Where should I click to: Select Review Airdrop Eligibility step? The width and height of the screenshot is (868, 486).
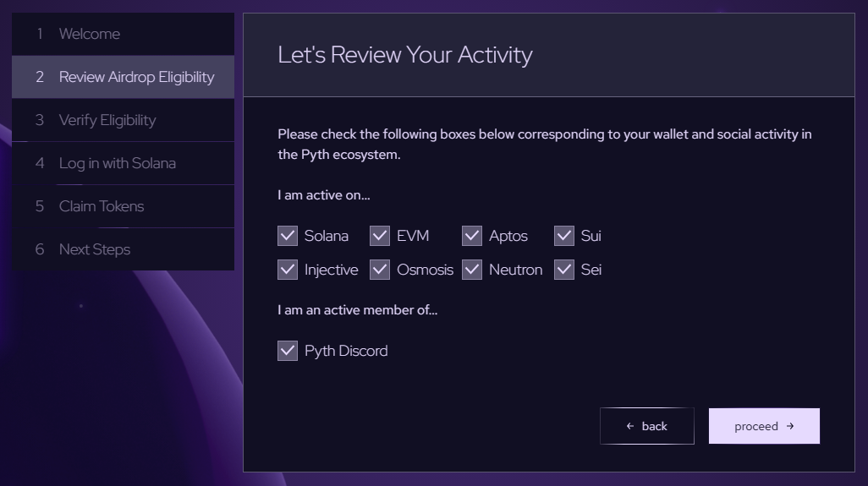123,77
